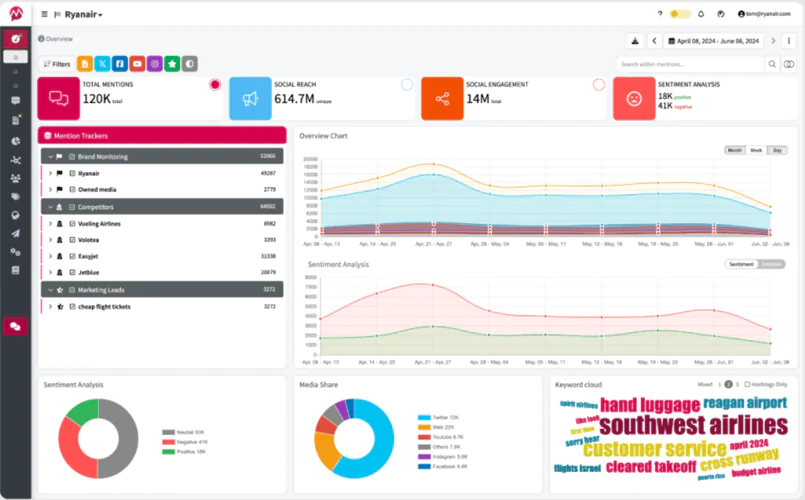Go to next date range arrow
The height and width of the screenshot is (500, 805).
click(773, 41)
